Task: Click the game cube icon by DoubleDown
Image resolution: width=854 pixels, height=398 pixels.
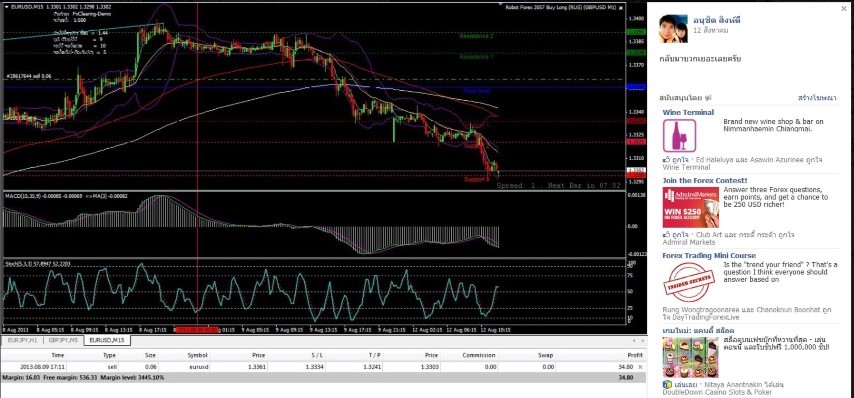Action: pos(666,384)
